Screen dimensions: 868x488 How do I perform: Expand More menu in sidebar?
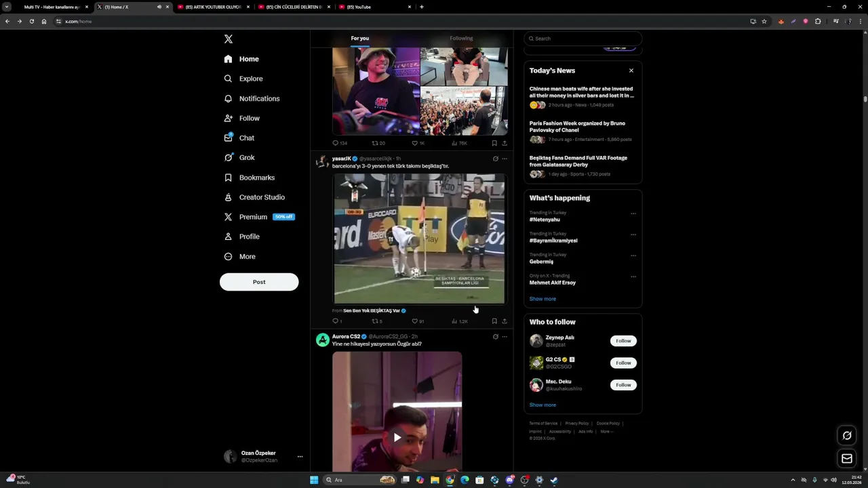240,256
